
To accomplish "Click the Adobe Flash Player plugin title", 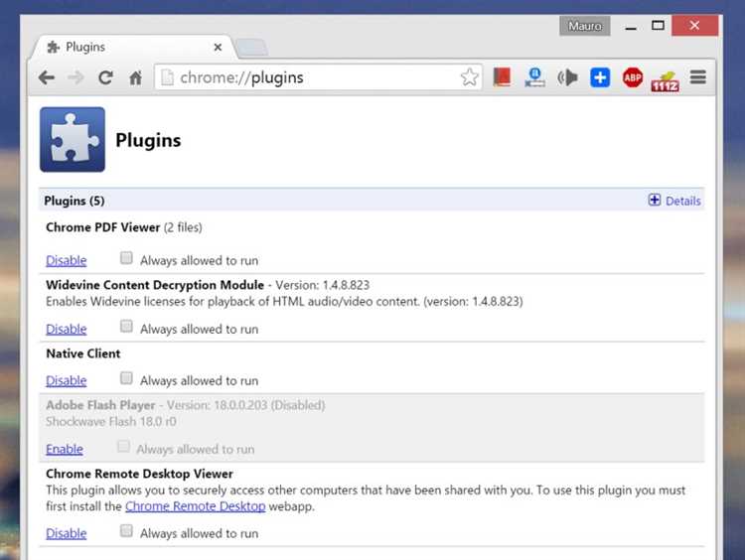I will [100, 405].
